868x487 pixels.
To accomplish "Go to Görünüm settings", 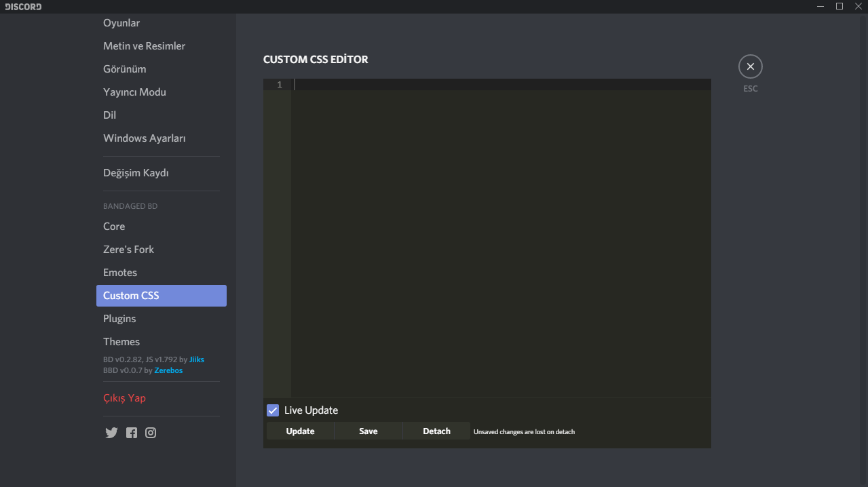I will (162, 69).
